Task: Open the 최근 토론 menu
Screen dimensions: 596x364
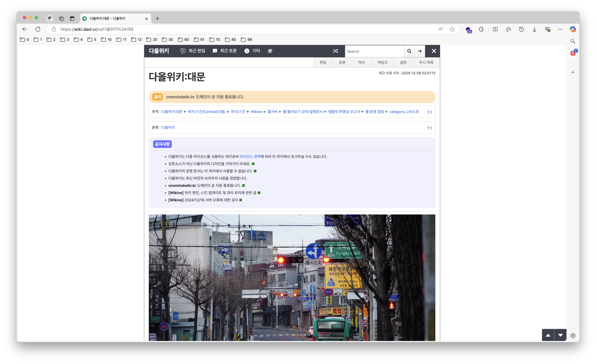Action: coord(225,51)
